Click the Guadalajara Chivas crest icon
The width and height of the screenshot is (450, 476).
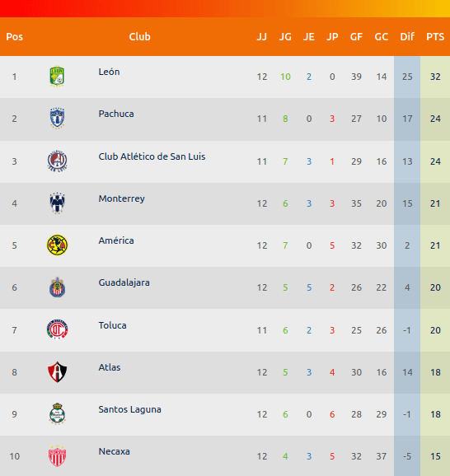click(57, 287)
